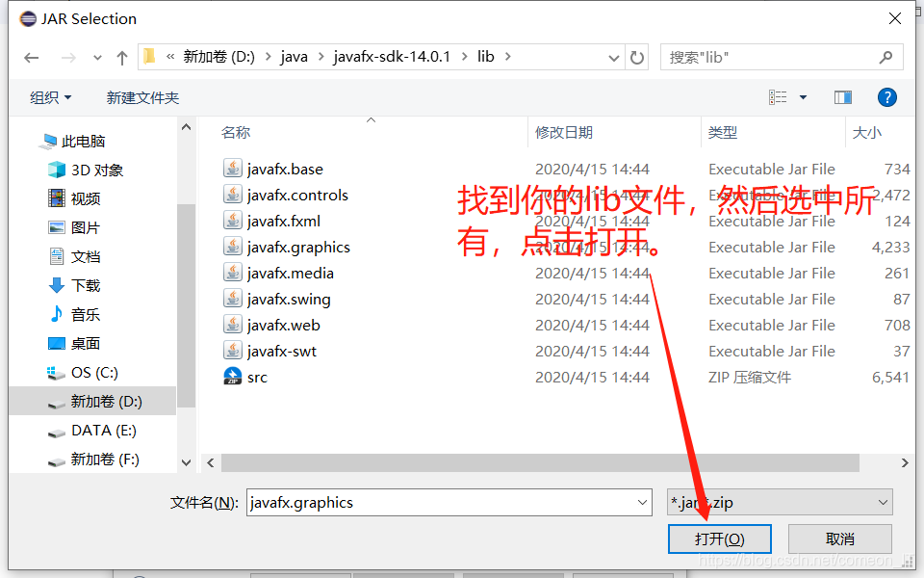Click the file name javafx.controls
Image resolution: width=924 pixels, height=578 pixels.
(x=297, y=196)
